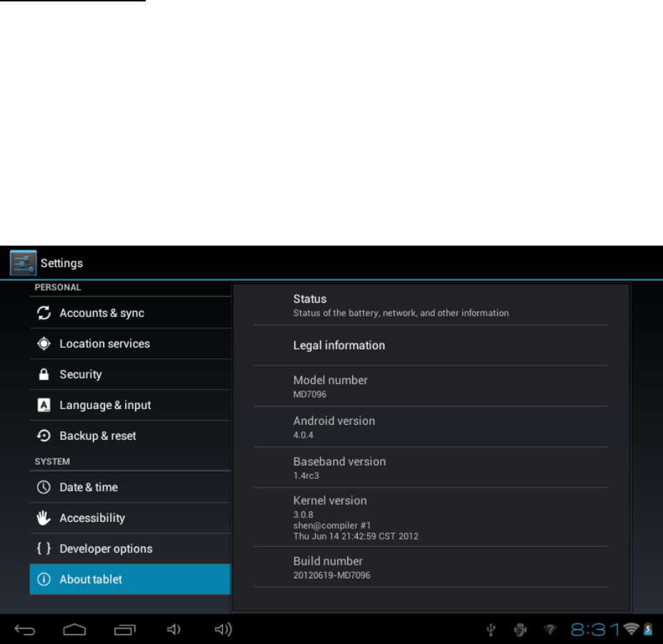Click the PERSONAL section header
This screenshot has width=663, height=644.
click(x=58, y=287)
